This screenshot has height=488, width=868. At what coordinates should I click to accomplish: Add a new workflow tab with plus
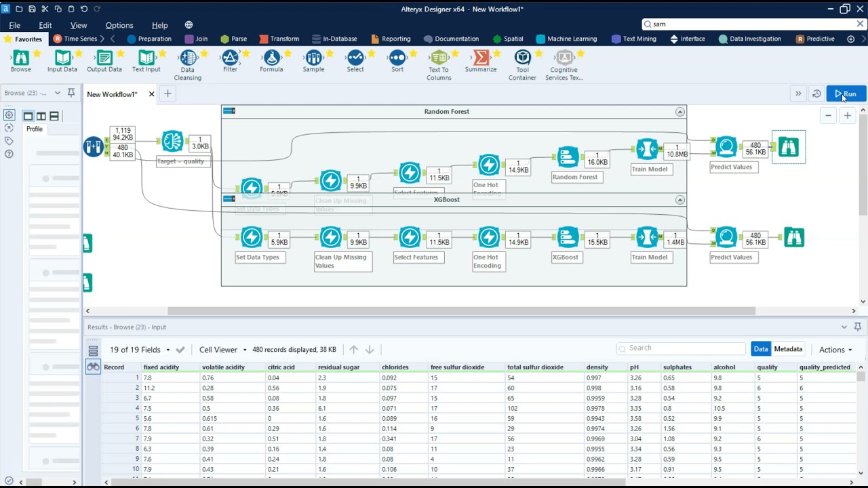(x=167, y=94)
